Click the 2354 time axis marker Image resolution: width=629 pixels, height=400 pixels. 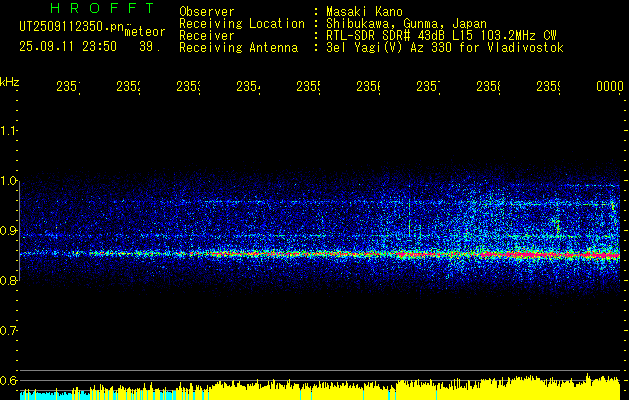248,86
